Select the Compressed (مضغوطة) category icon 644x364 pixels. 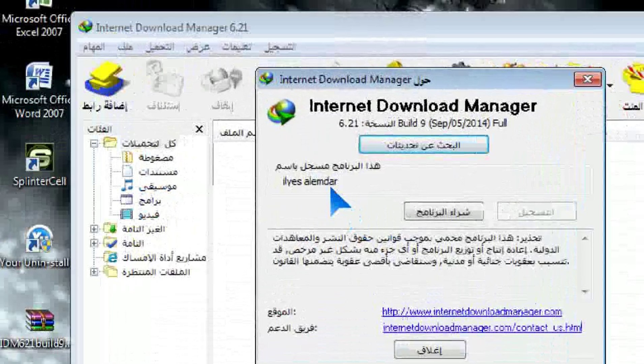pos(127,157)
